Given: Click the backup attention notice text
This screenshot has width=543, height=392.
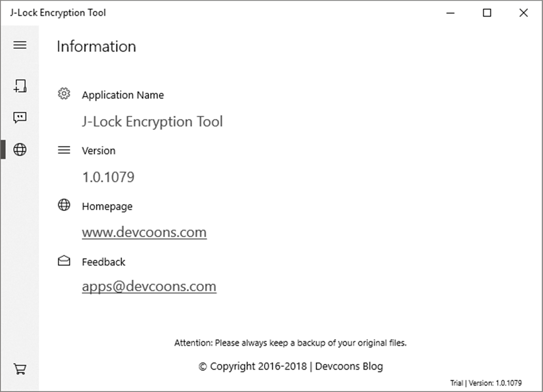Looking at the screenshot, I should 290,343.
